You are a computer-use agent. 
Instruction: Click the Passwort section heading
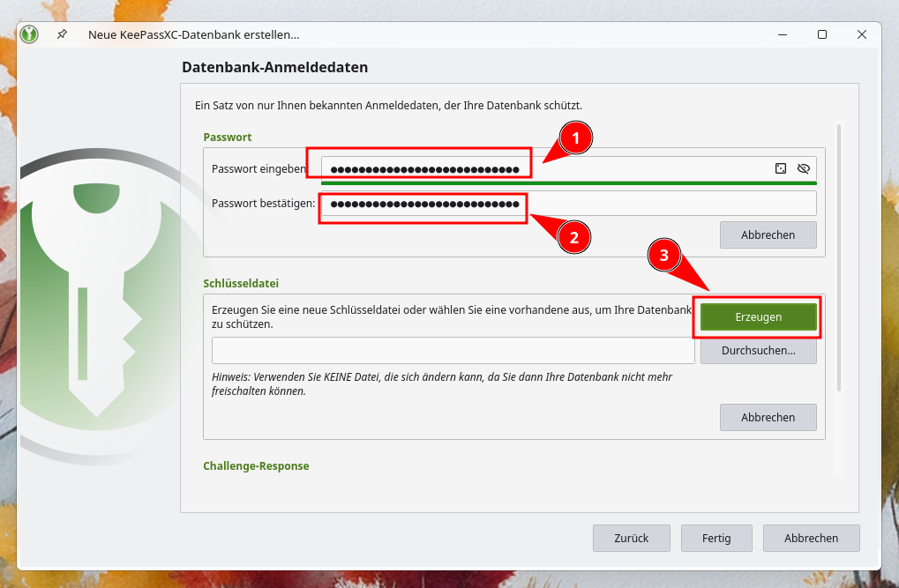coord(227,137)
